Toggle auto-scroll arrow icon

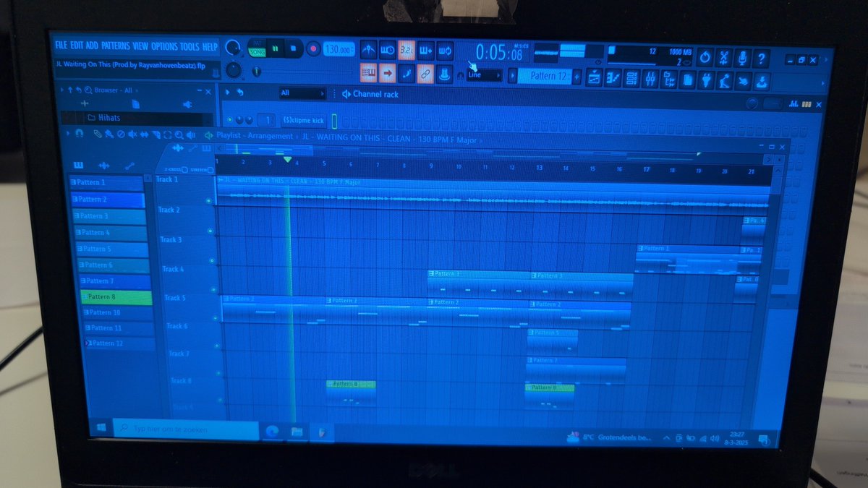pos(388,74)
